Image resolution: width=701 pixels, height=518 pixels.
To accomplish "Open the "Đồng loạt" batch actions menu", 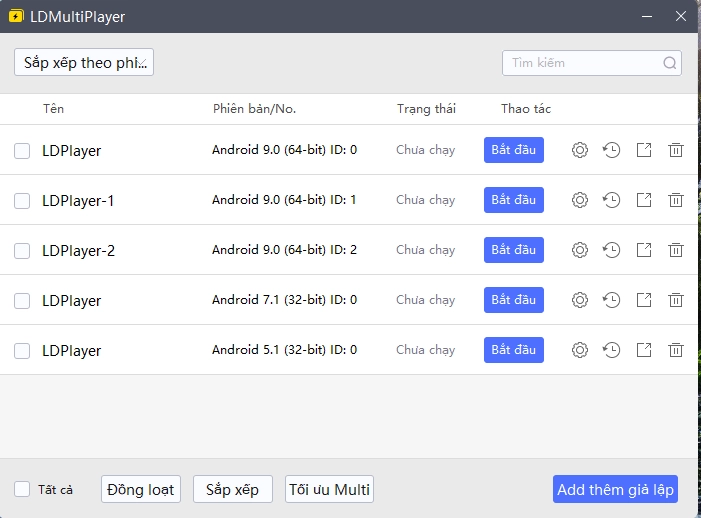I will (141, 489).
